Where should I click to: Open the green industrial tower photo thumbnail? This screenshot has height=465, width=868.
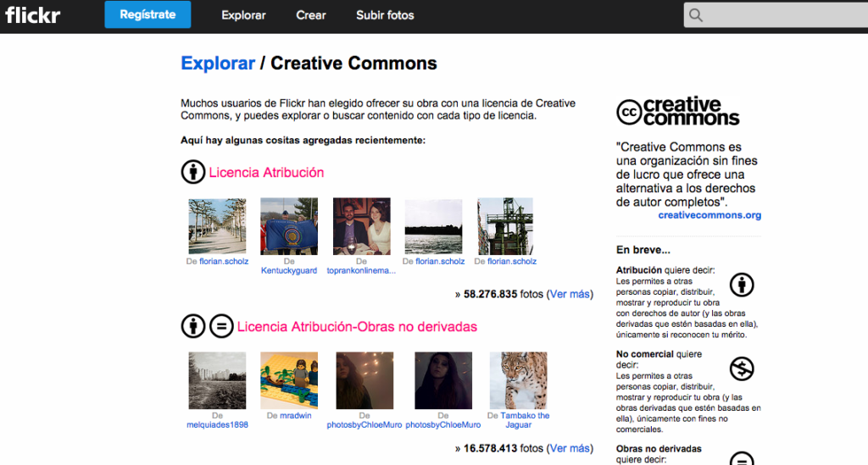click(505, 226)
